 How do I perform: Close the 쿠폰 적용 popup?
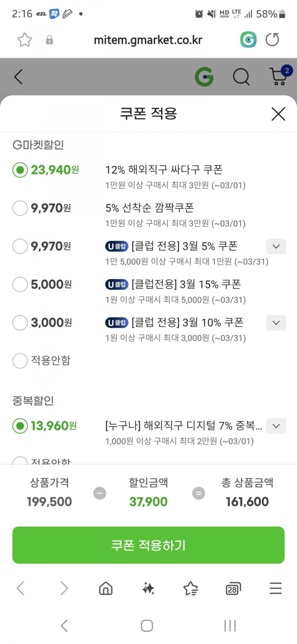pos(278,114)
